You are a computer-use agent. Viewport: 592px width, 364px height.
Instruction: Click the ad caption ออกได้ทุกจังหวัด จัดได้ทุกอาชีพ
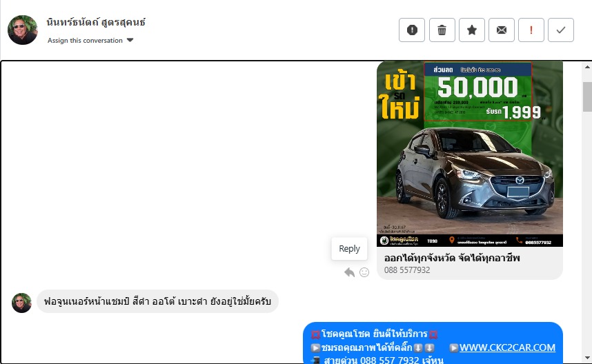click(x=452, y=258)
